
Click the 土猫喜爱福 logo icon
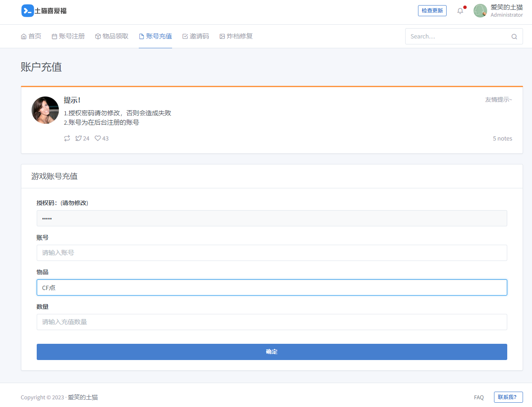coord(27,11)
